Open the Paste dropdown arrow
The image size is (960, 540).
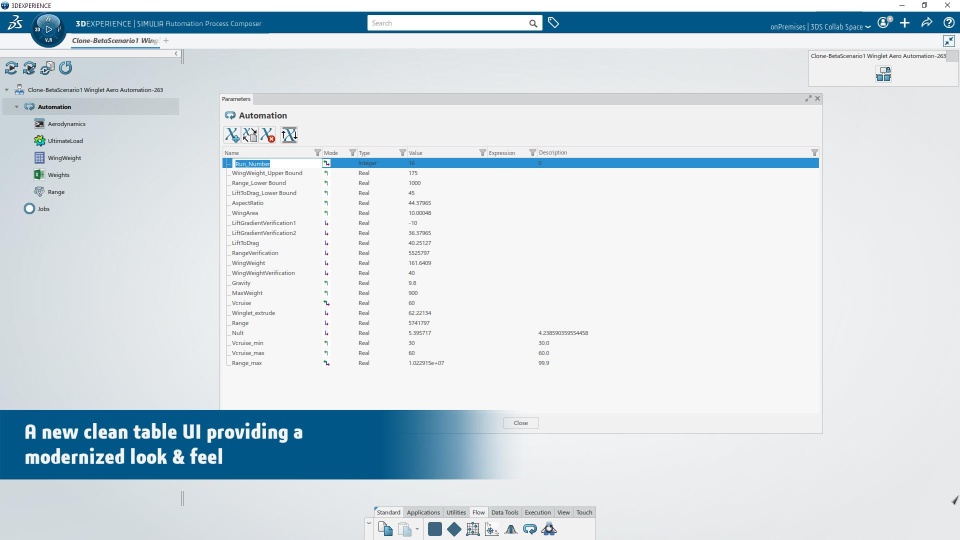417,529
